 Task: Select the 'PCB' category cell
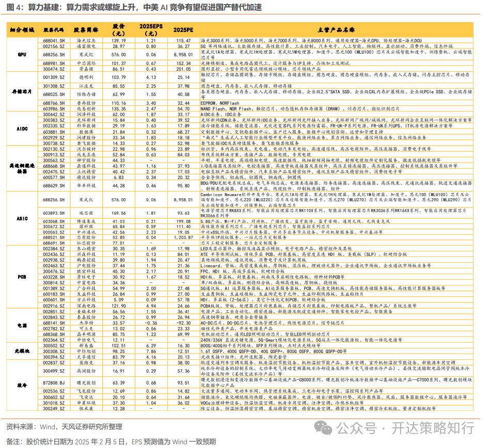(x=22, y=277)
